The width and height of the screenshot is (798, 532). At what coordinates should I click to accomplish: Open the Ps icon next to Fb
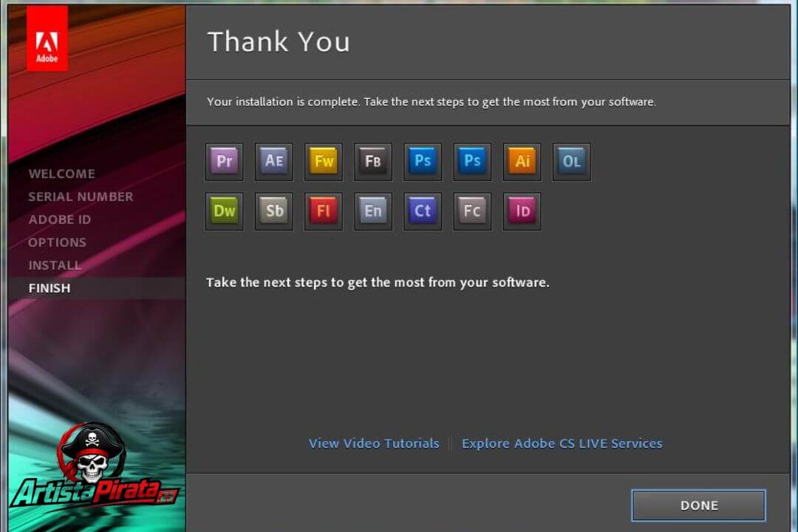423,161
